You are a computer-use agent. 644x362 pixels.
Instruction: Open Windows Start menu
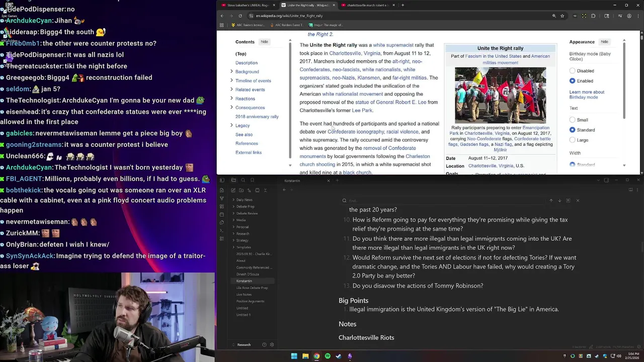[x=294, y=356]
